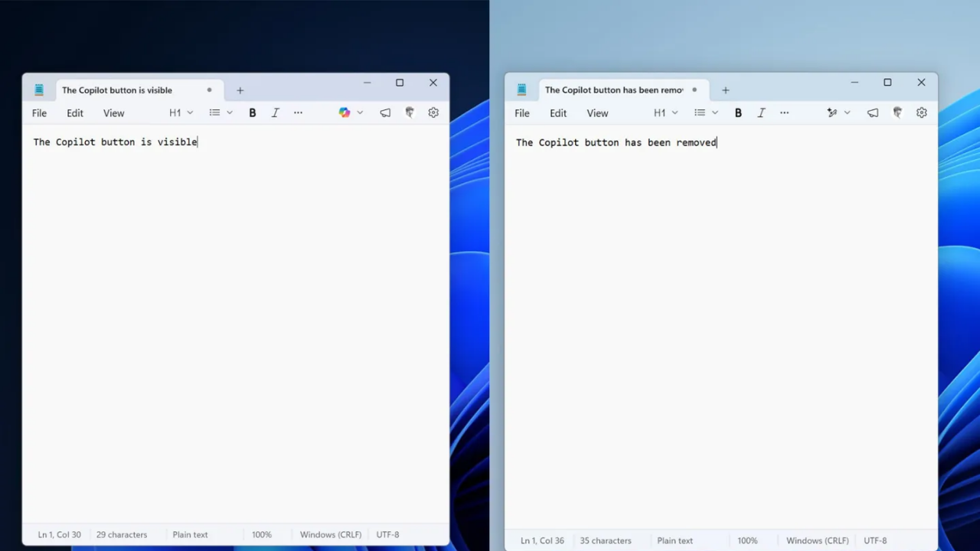The image size is (980, 551).
Task: Toggle Italic formatting in the left window
Action: coord(275,112)
